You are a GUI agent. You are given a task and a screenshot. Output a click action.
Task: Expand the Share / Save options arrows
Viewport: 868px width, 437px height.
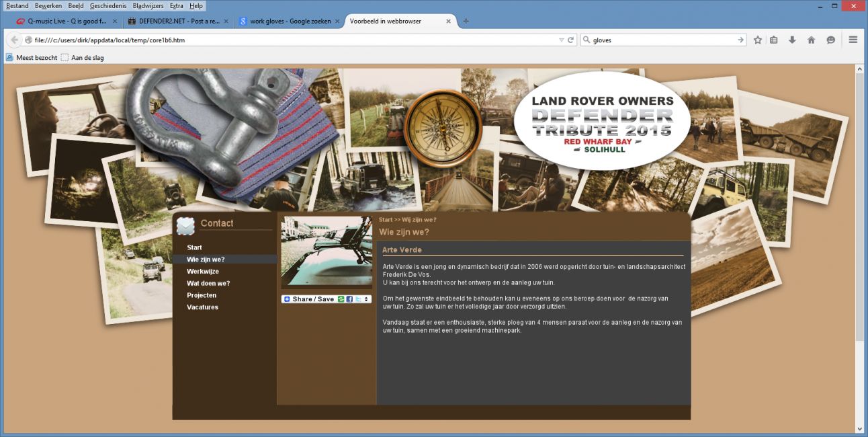click(x=366, y=299)
